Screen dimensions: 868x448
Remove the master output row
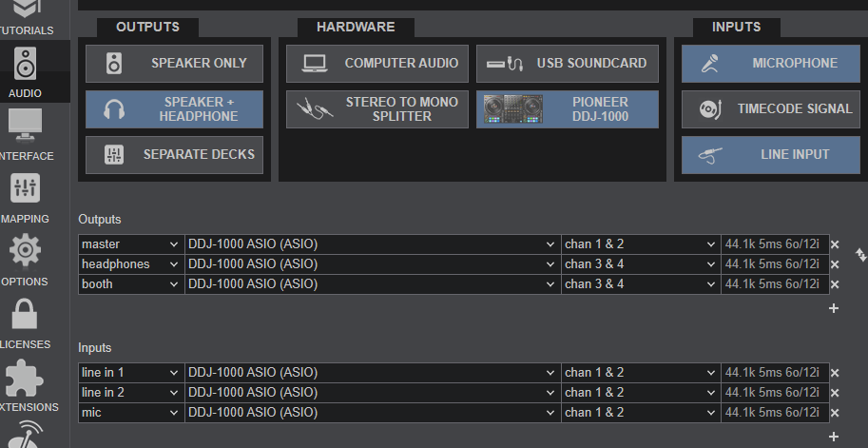(835, 244)
